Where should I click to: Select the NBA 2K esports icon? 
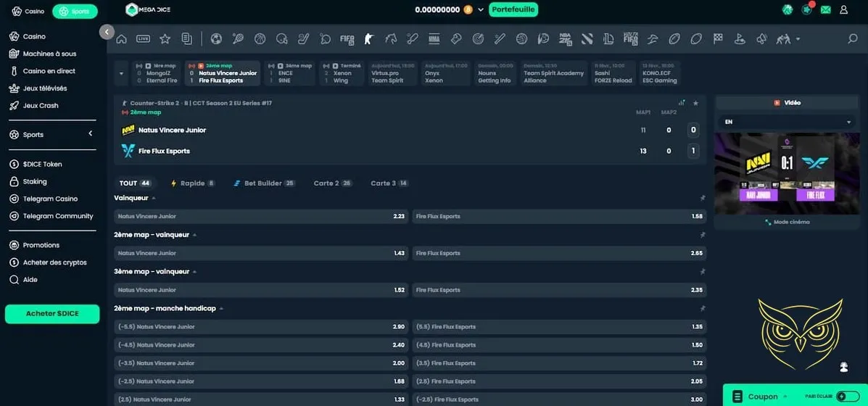click(x=565, y=38)
